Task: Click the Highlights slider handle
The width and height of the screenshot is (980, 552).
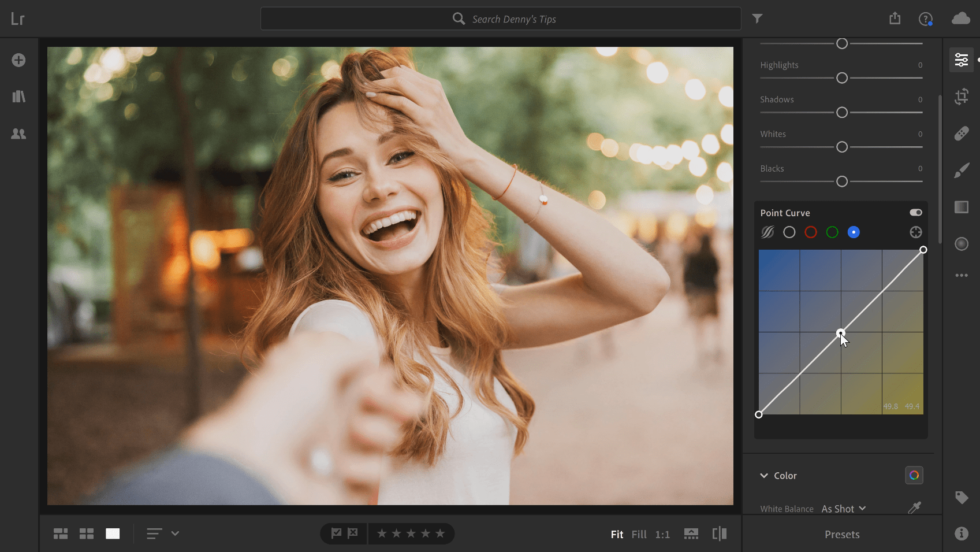Action: coord(842,78)
